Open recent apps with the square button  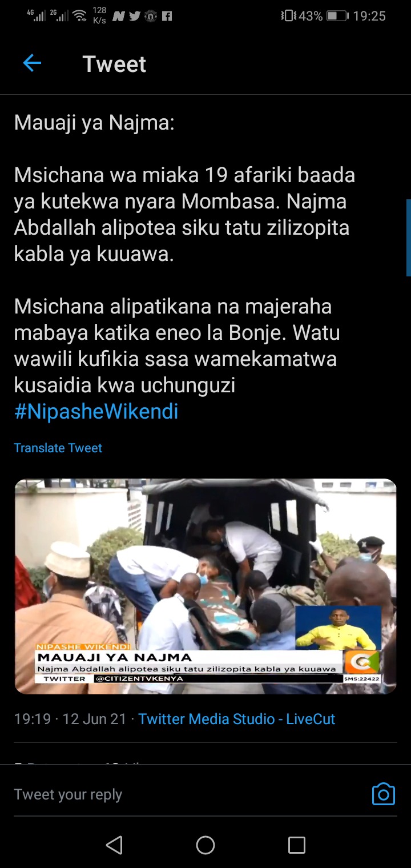coord(297,845)
